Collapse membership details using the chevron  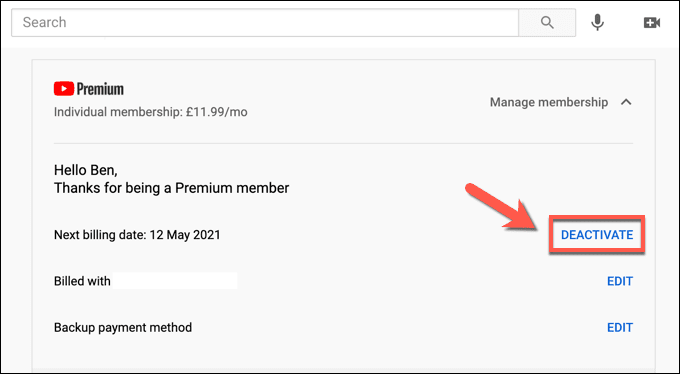pyautogui.click(x=626, y=102)
